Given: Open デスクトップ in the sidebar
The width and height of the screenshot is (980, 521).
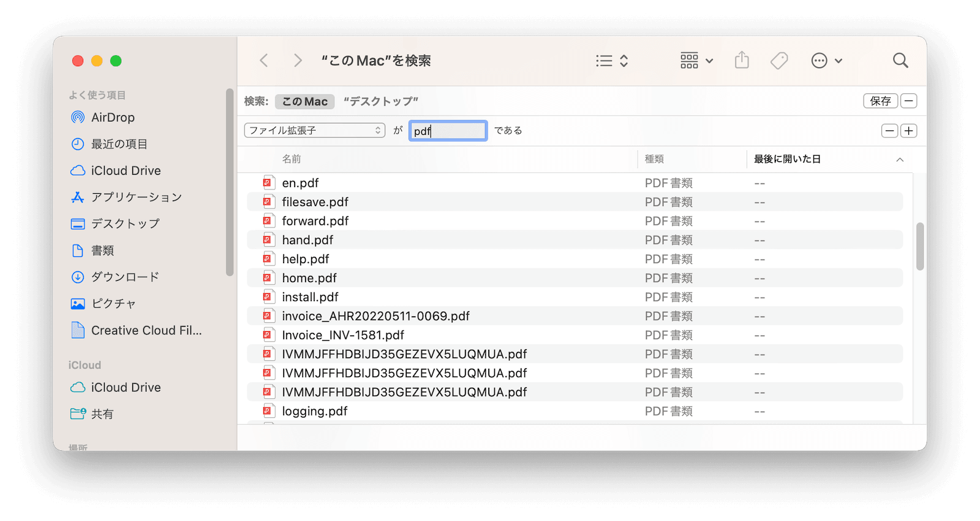Looking at the screenshot, I should point(125,224).
